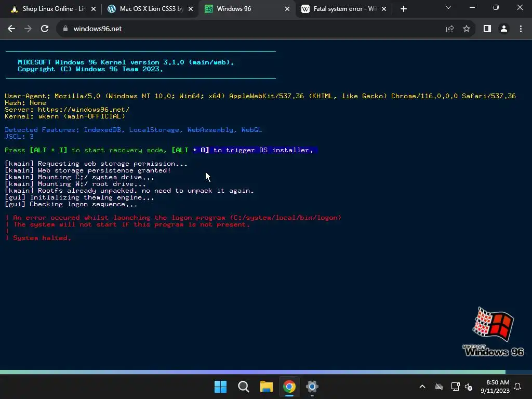
Task: Click the OneDrive cloud tray icon
Action: [439, 387]
